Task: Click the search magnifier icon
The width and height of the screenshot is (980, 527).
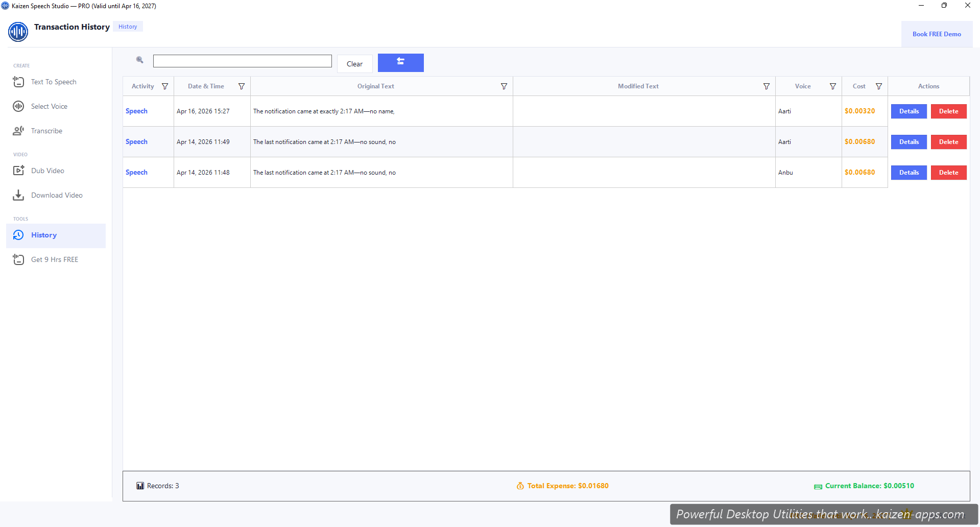Action: pyautogui.click(x=139, y=60)
